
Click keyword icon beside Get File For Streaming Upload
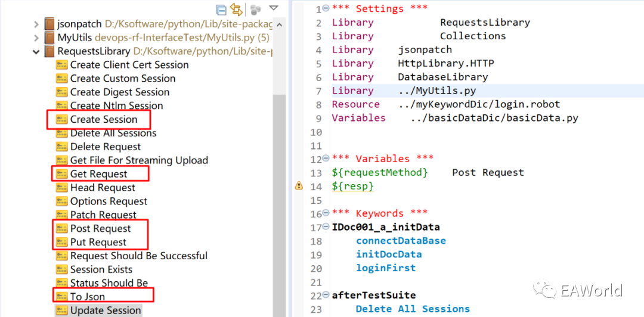click(61, 160)
